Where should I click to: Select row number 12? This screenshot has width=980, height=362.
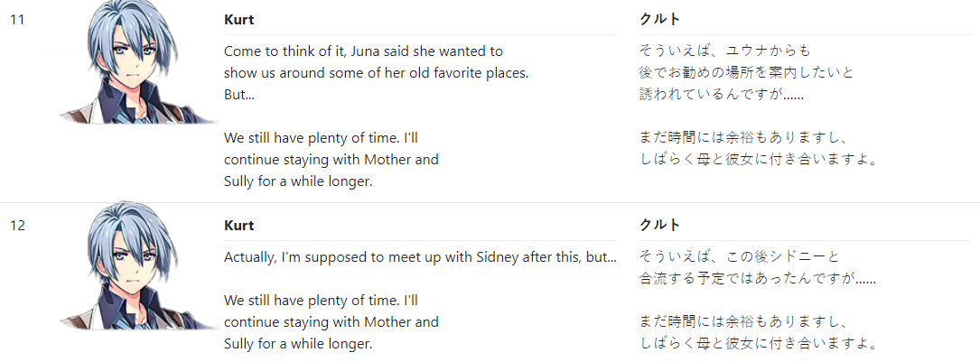pyautogui.click(x=17, y=226)
